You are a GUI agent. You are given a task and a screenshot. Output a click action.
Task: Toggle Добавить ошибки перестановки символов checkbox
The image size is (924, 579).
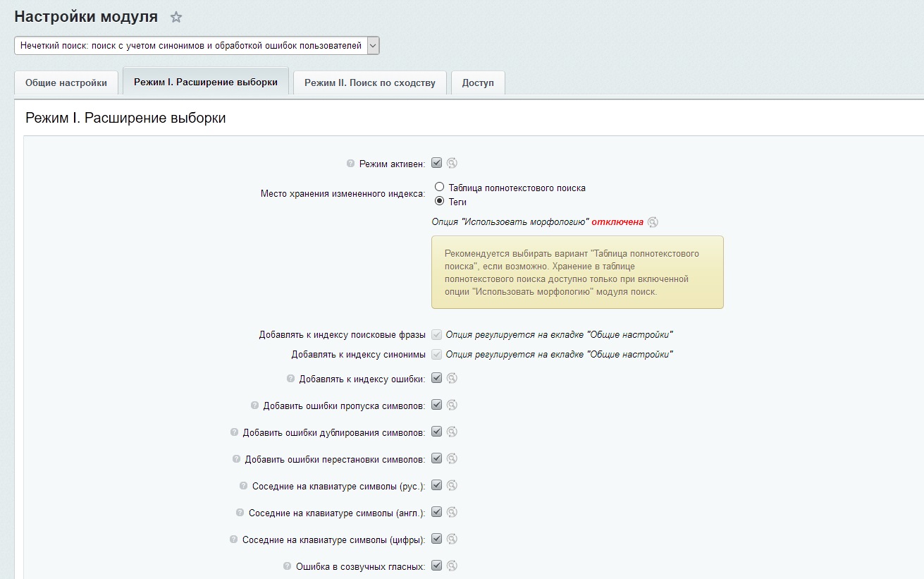coord(436,458)
